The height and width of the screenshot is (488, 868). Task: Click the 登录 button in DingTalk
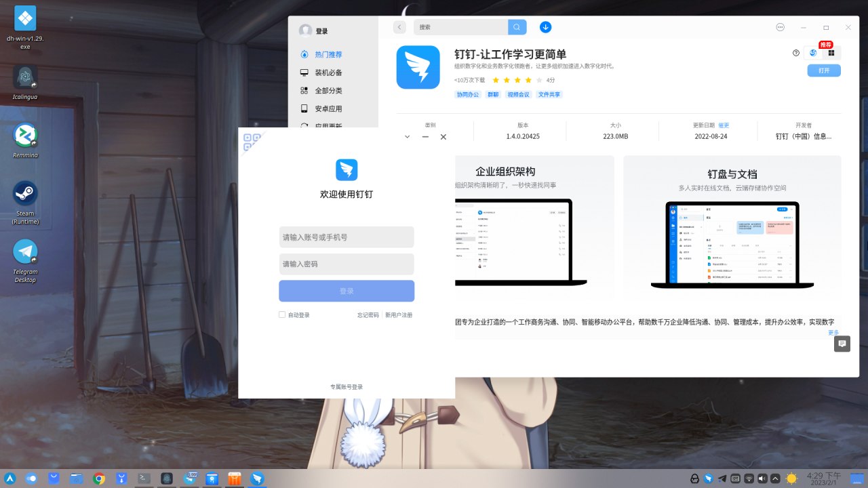coord(347,291)
